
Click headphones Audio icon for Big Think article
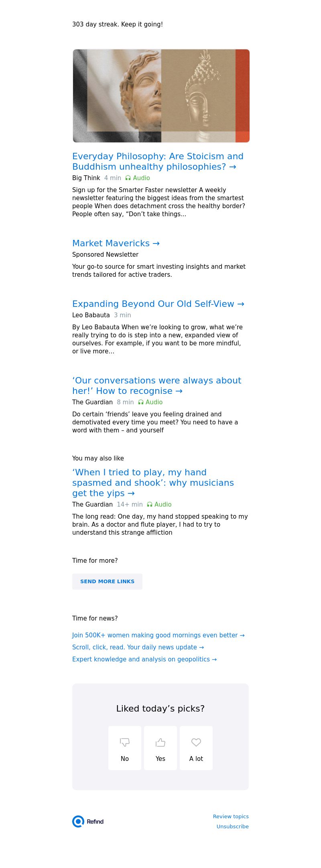128,178
